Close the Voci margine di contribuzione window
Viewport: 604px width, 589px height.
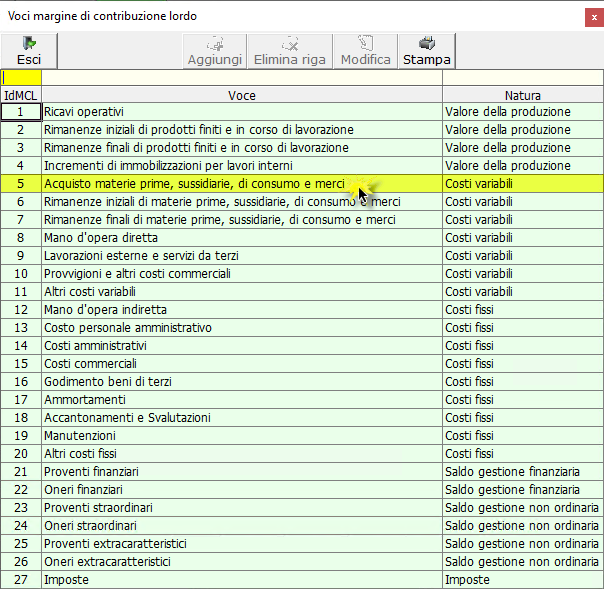coord(589,16)
